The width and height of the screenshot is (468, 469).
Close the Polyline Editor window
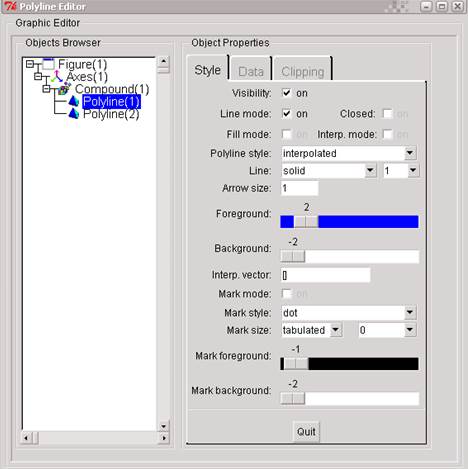click(x=458, y=6)
